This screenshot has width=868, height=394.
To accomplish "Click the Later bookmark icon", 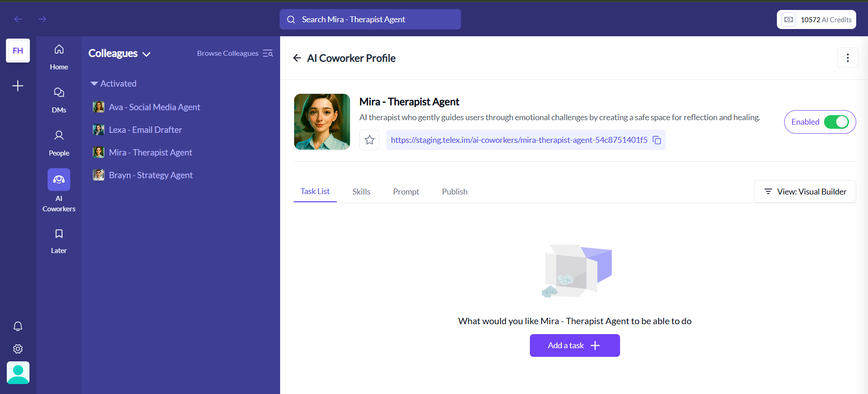I will [59, 234].
